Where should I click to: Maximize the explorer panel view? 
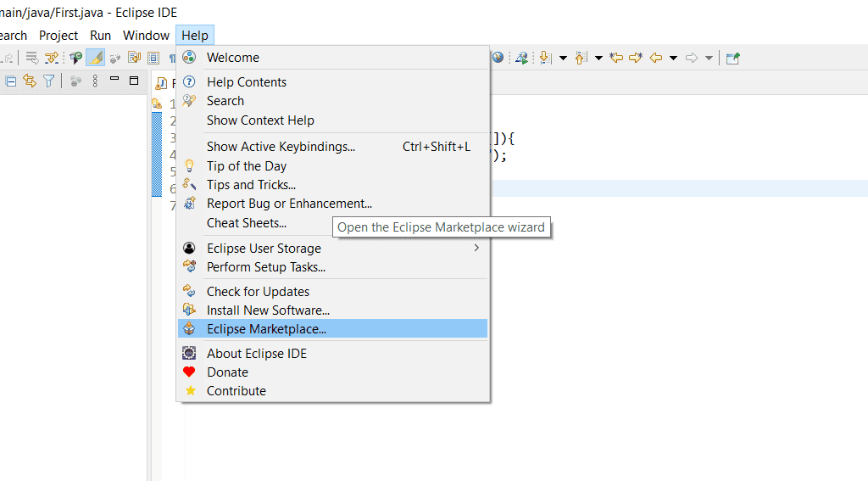coord(133,81)
